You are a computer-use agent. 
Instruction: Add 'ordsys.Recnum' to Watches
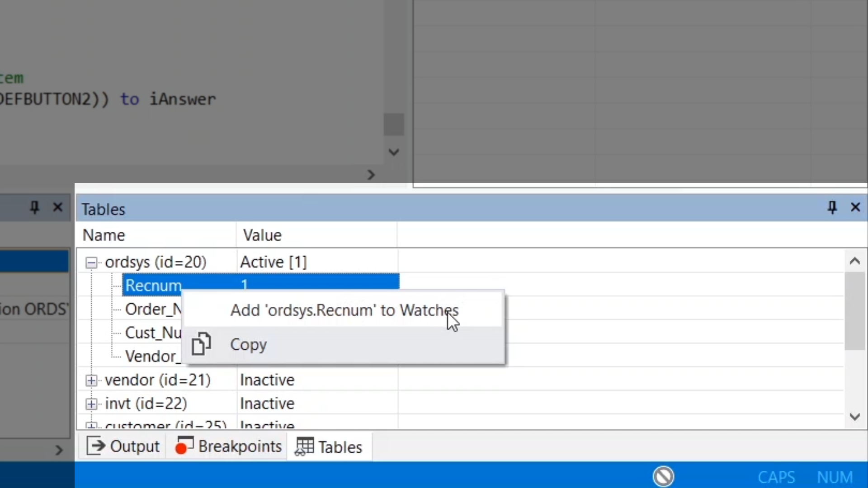point(344,310)
